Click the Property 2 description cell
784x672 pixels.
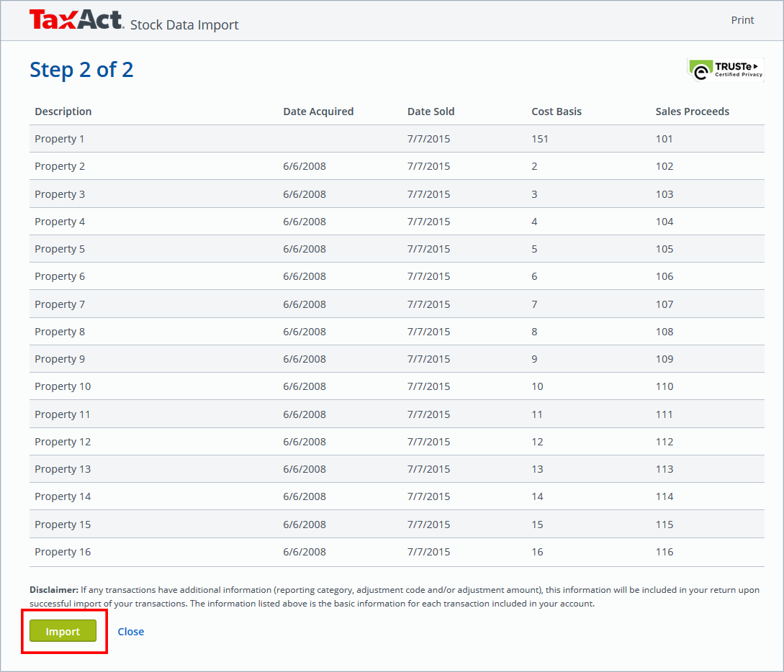click(60, 166)
